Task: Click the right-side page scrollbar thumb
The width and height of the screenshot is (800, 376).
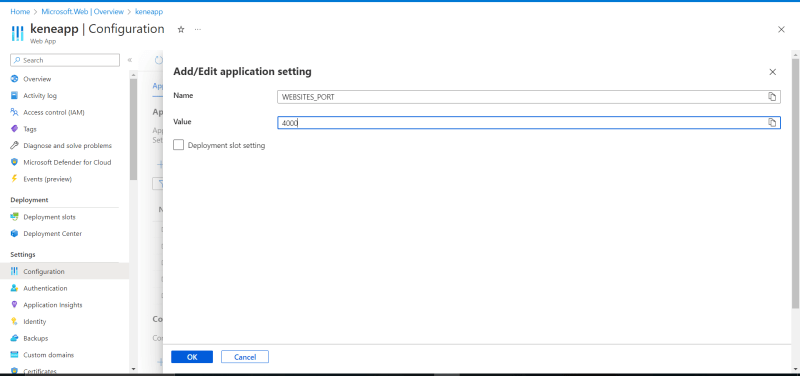Action: pos(796,183)
